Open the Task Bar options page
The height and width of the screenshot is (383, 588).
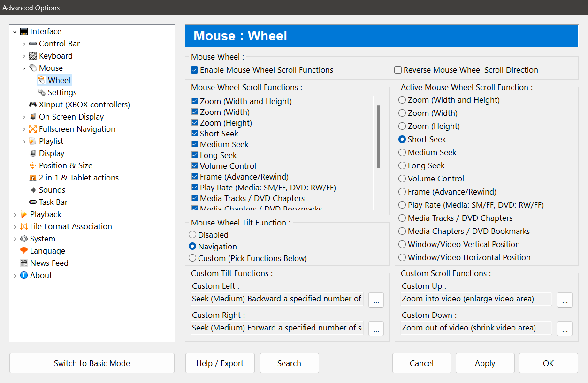tap(53, 202)
